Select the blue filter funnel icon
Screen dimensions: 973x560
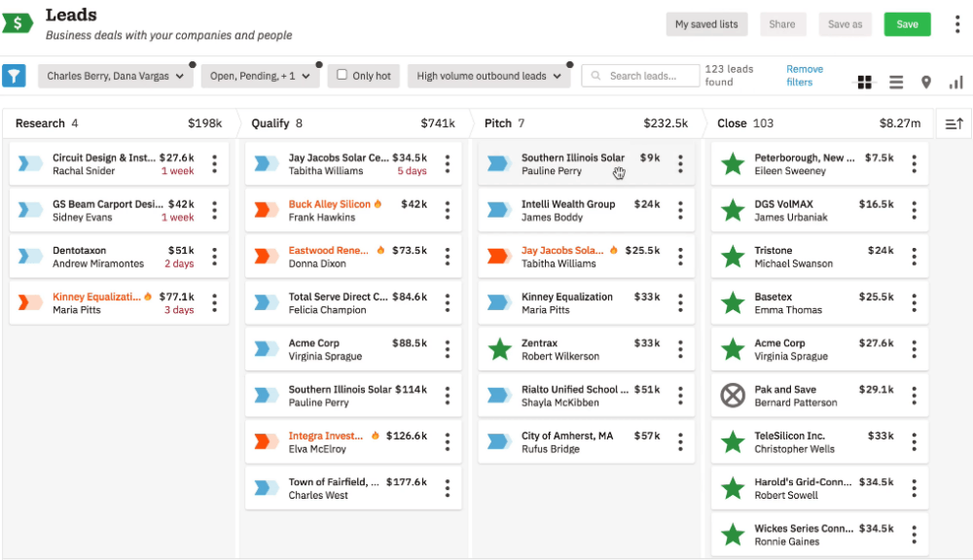(x=15, y=75)
